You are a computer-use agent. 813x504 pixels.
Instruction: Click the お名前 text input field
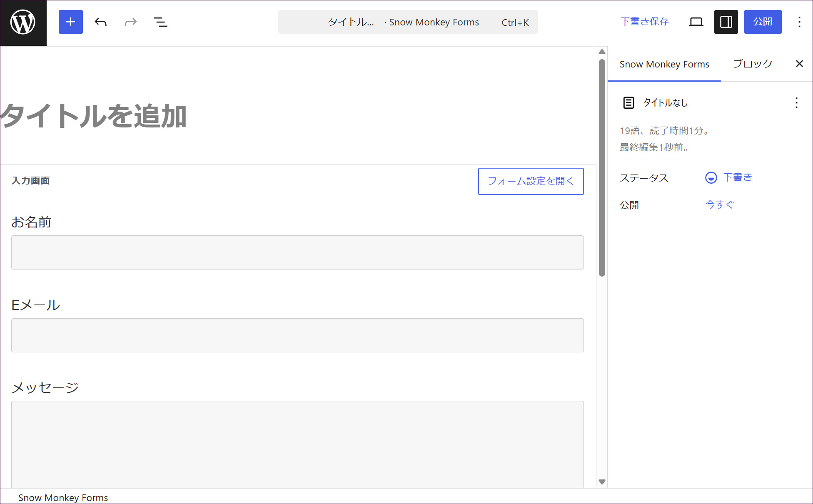[x=297, y=252]
